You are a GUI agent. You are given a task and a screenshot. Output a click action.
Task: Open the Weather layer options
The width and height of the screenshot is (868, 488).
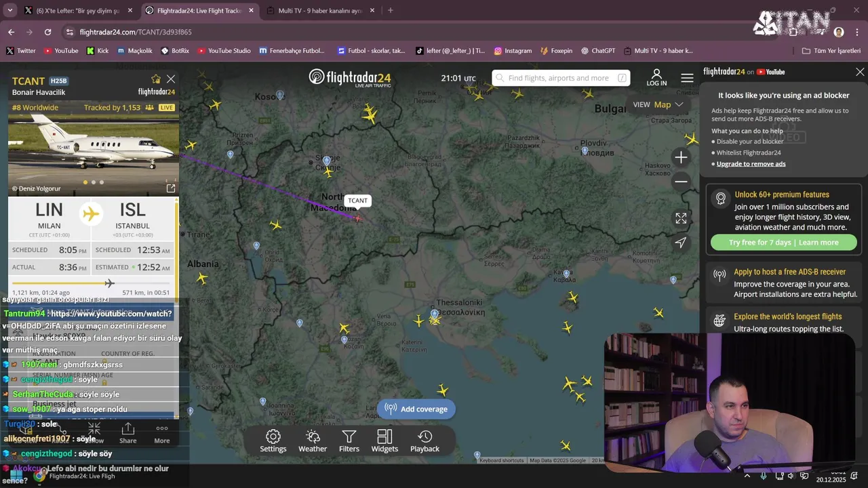313,441
